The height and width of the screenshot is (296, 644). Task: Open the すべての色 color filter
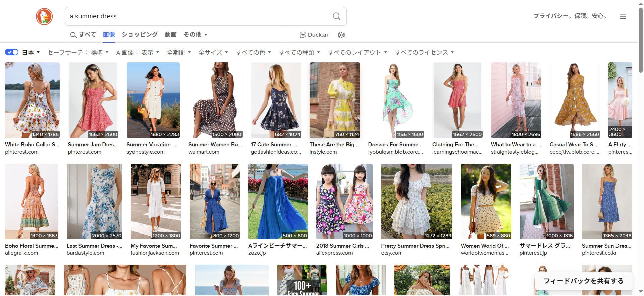[x=254, y=52]
